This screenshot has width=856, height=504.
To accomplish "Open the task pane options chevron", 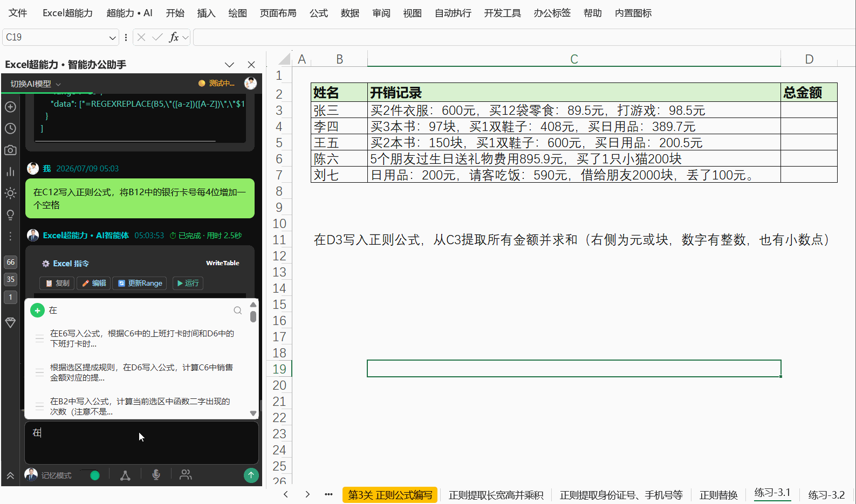I will pos(229,65).
